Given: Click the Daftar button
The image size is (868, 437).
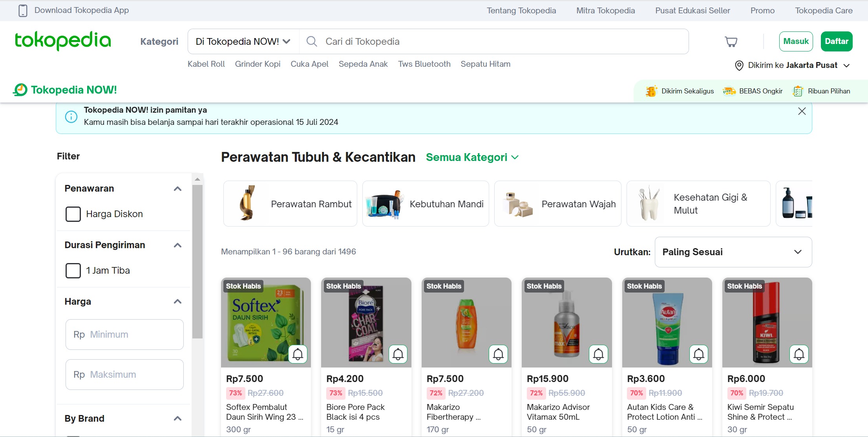Looking at the screenshot, I should tap(837, 42).
